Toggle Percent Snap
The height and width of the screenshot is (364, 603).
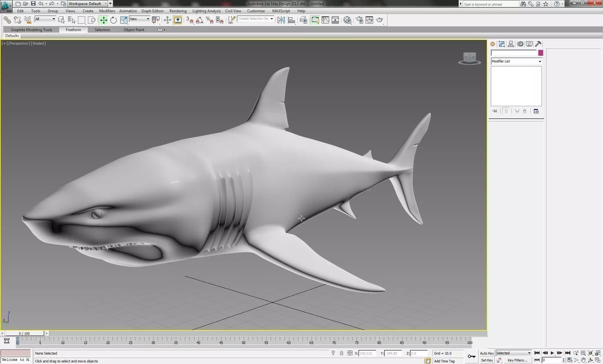(x=209, y=20)
